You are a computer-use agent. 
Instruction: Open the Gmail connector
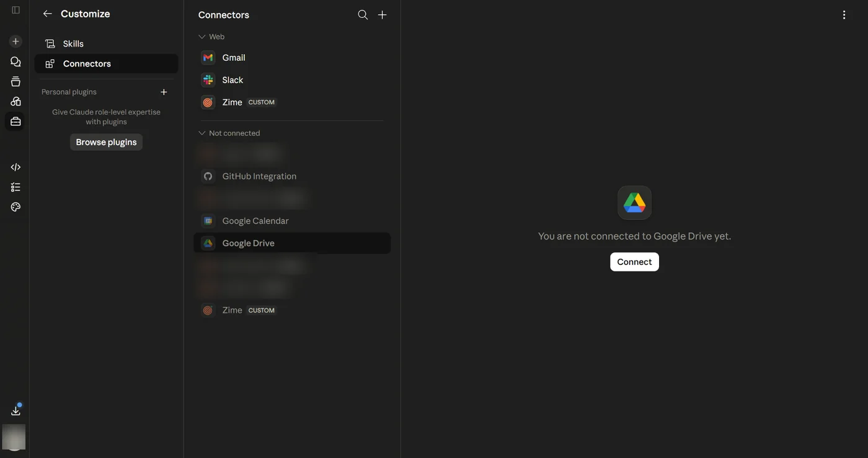click(x=292, y=58)
